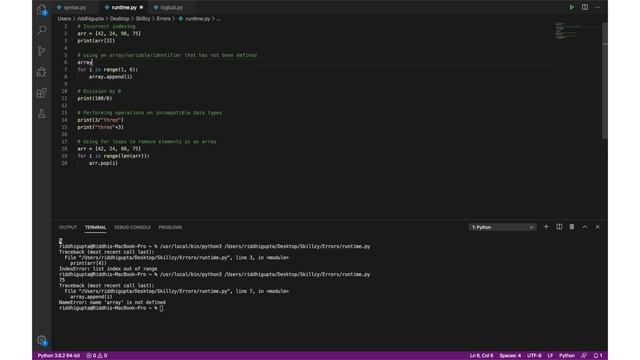Screen dimensions: 640x360
Task: Click the unsaved dot on runtime.py tab
Action: [141, 7]
